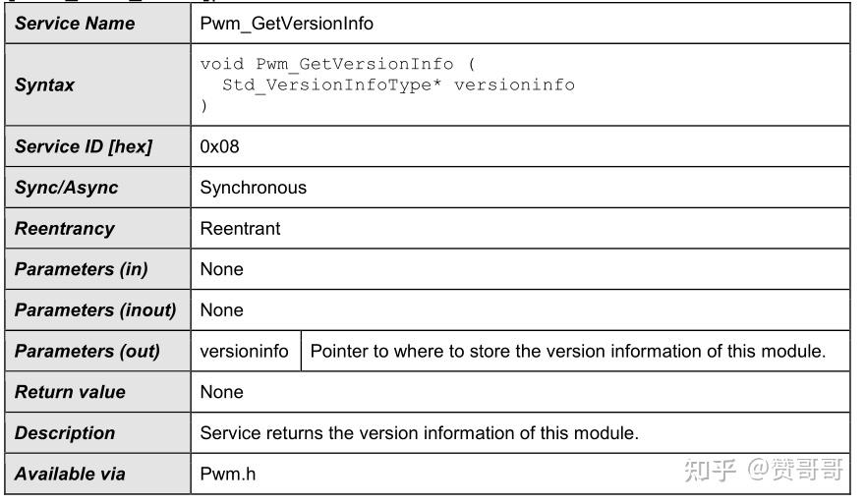This screenshot has height=504, width=865.
Task: Click the service description sentence
Action: coord(419,432)
